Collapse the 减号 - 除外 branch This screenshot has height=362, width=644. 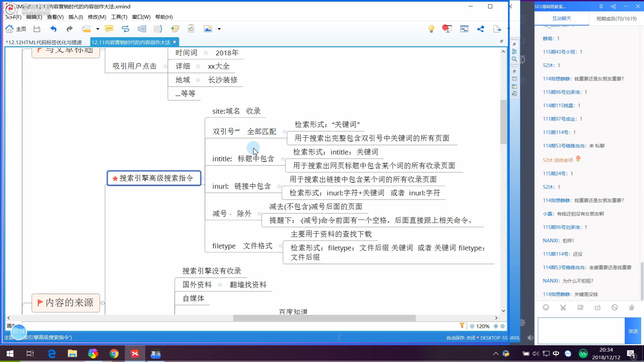click(x=259, y=214)
